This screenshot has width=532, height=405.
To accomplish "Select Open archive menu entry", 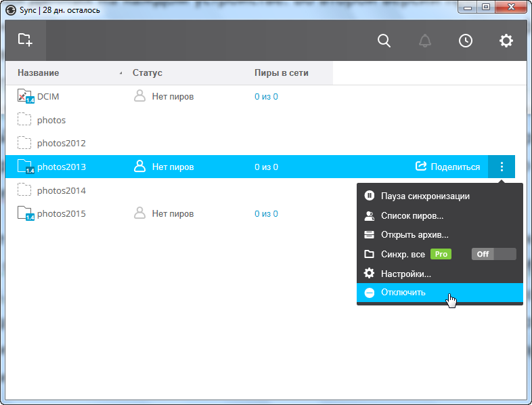I will [440, 234].
